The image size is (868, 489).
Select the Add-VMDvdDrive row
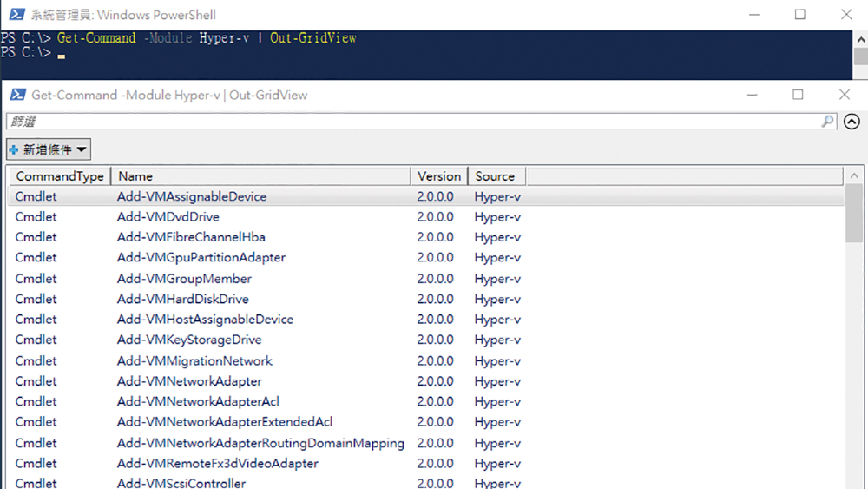(426, 216)
